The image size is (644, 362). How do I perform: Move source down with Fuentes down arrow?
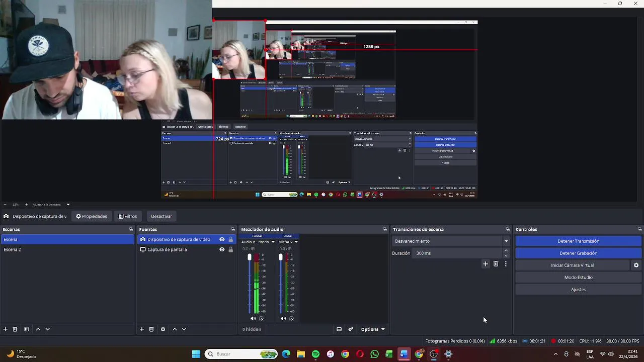(x=184, y=329)
